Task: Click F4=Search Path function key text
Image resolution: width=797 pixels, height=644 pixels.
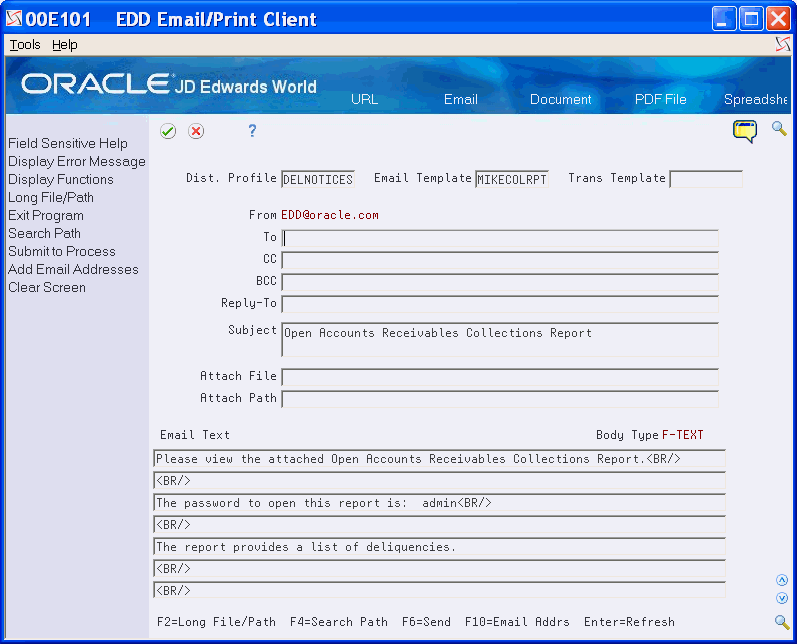Action: pos(339,622)
